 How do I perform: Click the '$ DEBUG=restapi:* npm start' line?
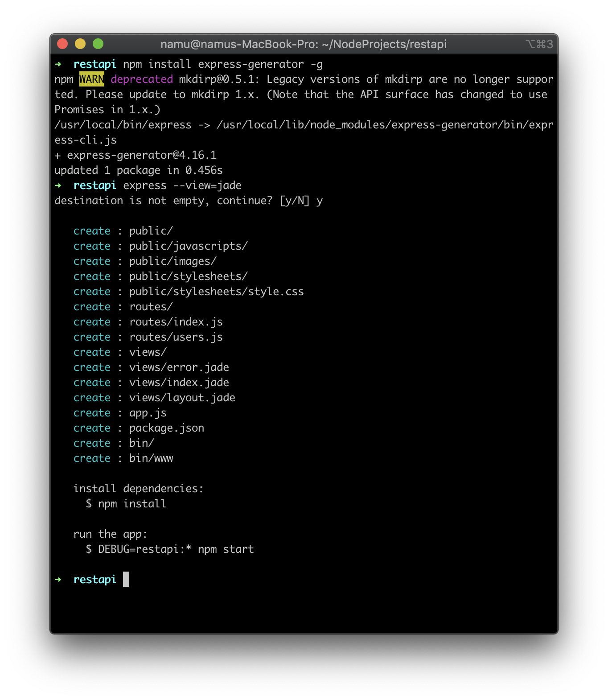click(170, 549)
